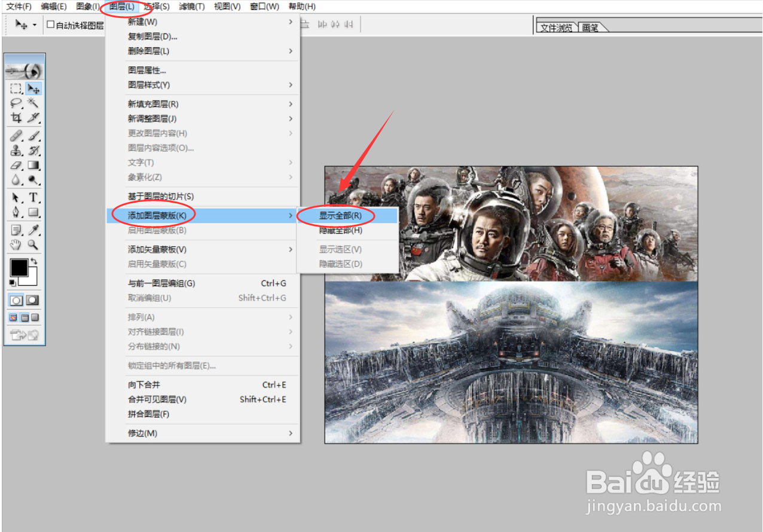Screen dimensions: 763x532
Task: Expand the 新填充图层(R) submenu
Action: [203, 104]
